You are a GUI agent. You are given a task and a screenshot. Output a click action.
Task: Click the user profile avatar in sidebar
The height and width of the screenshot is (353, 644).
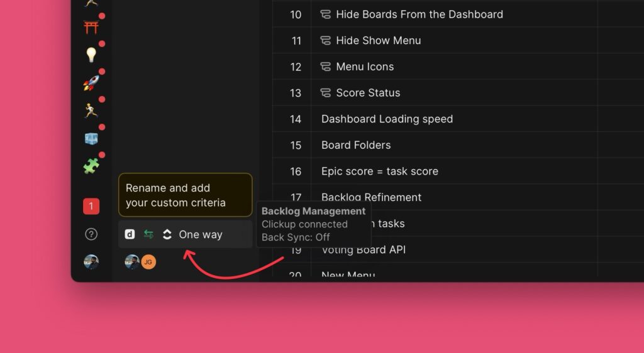click(91, 262)
